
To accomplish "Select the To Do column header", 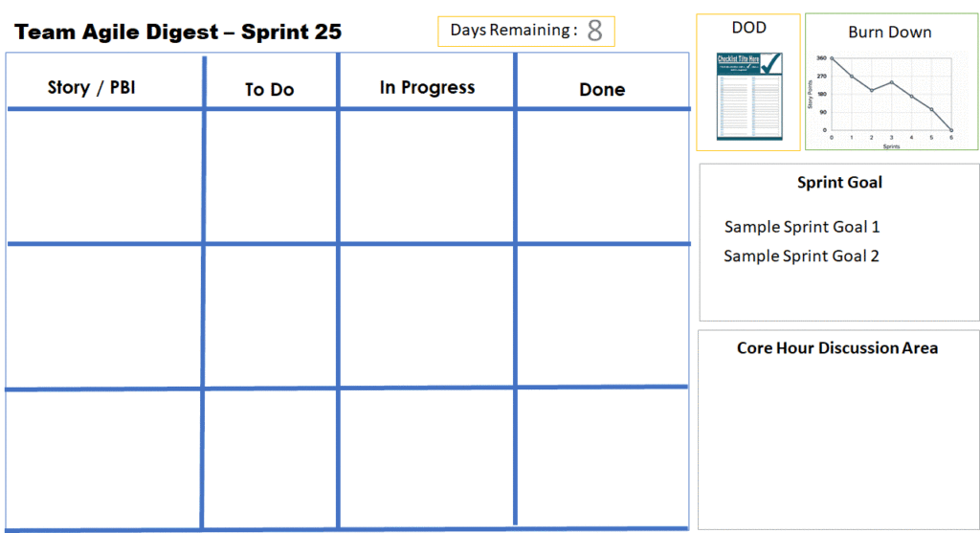I will [269, 89].
